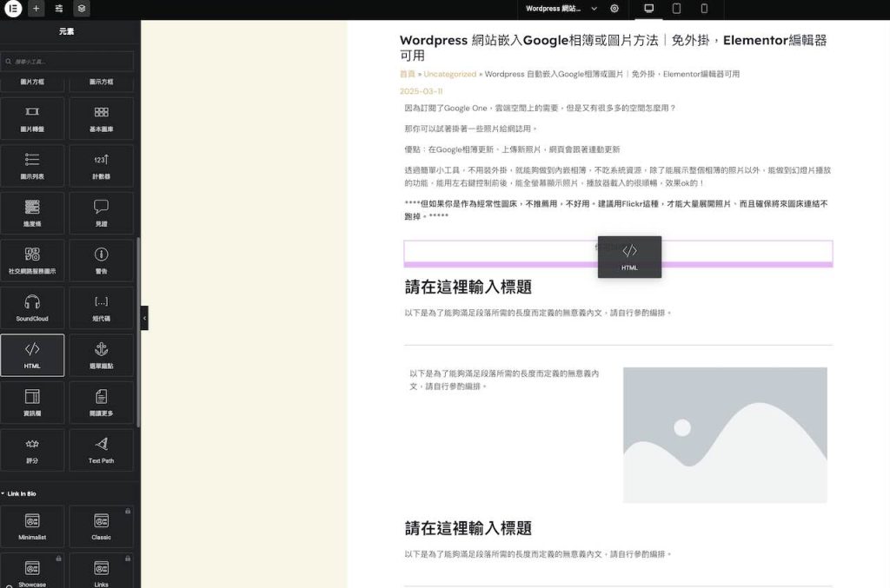The image size is (890, 588).
Task: Click the plus add-element button
Action: (36, 9)
